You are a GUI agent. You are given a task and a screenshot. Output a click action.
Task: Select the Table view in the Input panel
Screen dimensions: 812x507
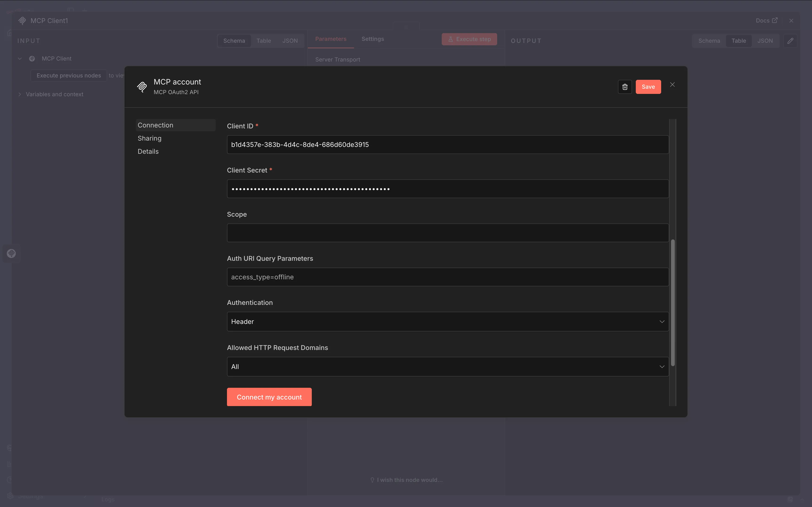[264, 41]
